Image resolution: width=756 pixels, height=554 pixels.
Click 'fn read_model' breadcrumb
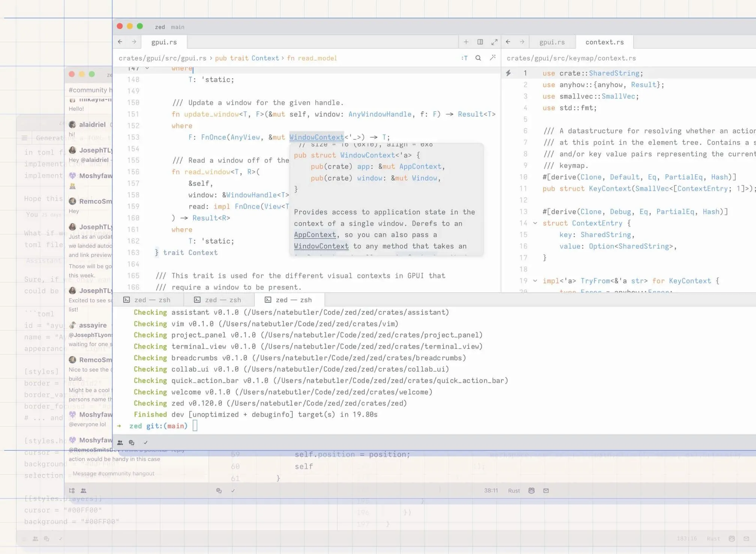point(312,58)
